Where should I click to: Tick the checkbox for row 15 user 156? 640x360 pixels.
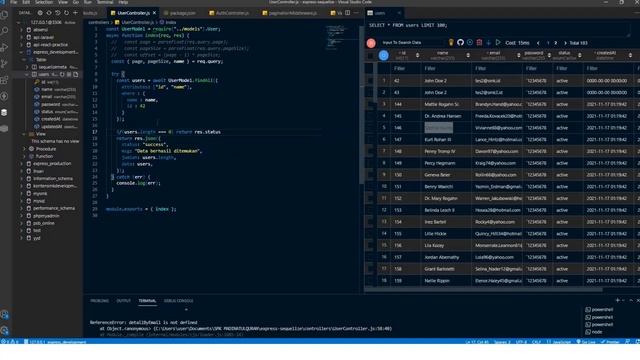[370, 246]
